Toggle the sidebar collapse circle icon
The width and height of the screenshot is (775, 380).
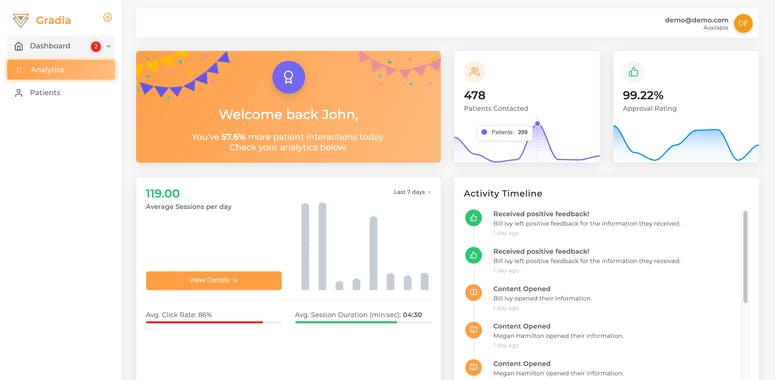(107, 17)
